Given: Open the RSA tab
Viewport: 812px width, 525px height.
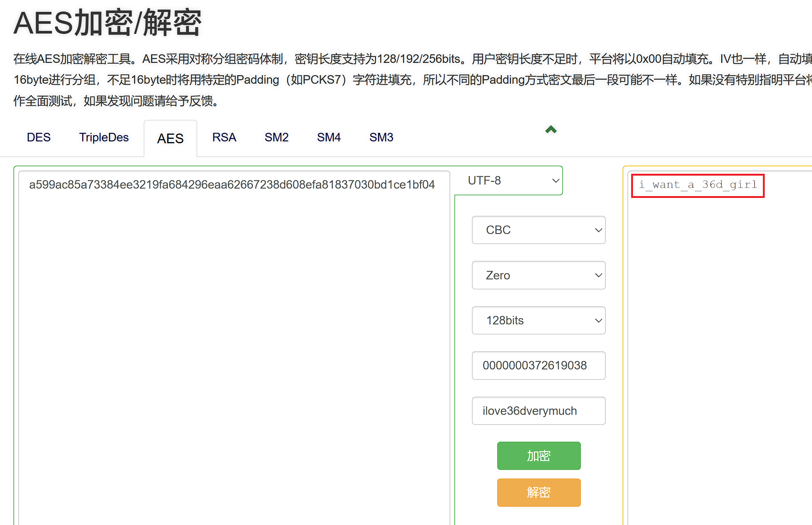Looking at the screenshot, I should point(224,137).
